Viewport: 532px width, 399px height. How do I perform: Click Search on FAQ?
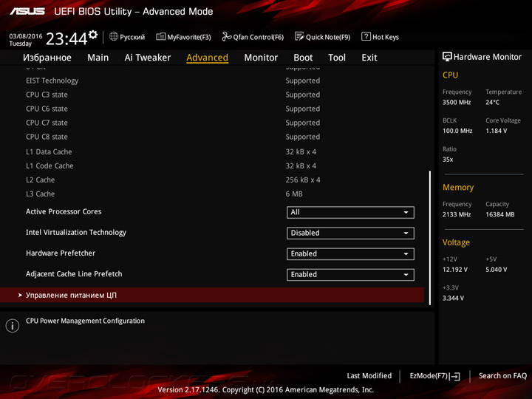(503, 376)
